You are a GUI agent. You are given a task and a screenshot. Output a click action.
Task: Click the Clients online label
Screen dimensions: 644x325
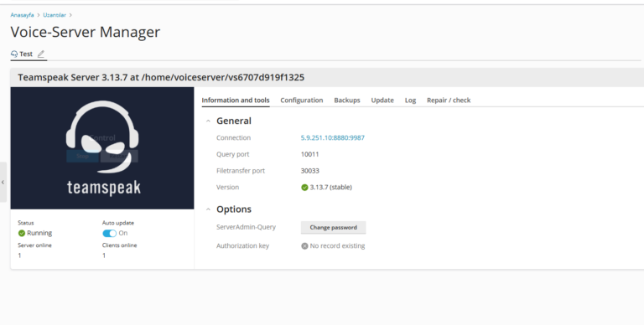(120, 245)
